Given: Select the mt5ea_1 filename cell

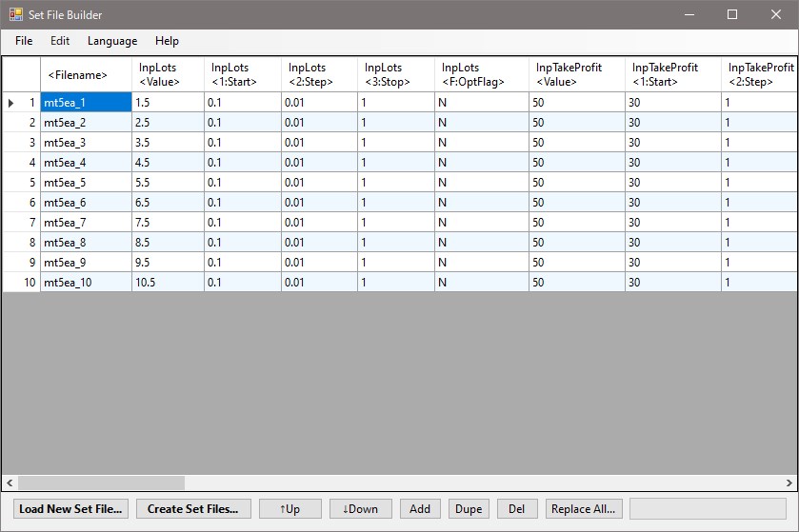Looking at the screenshot, I should [86, 103].
